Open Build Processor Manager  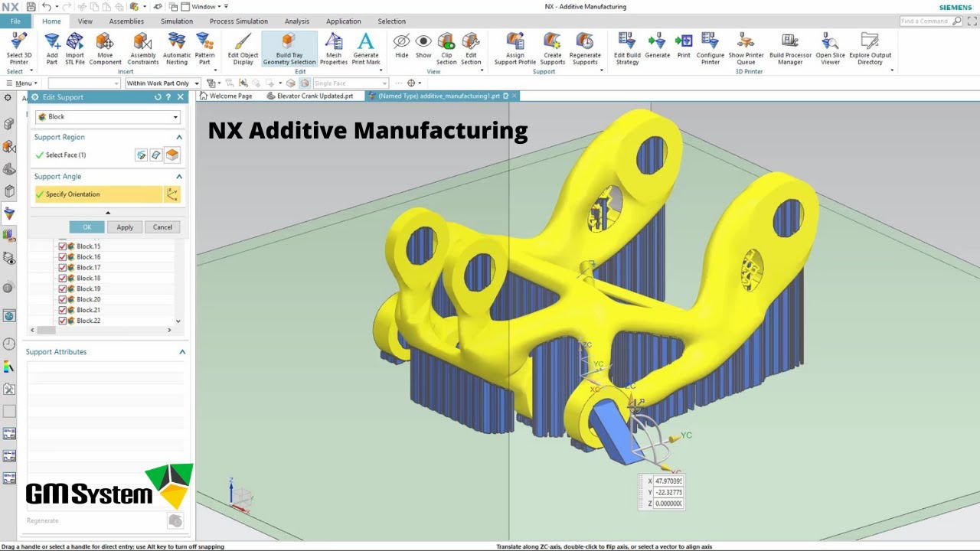[x=790, y=48]
